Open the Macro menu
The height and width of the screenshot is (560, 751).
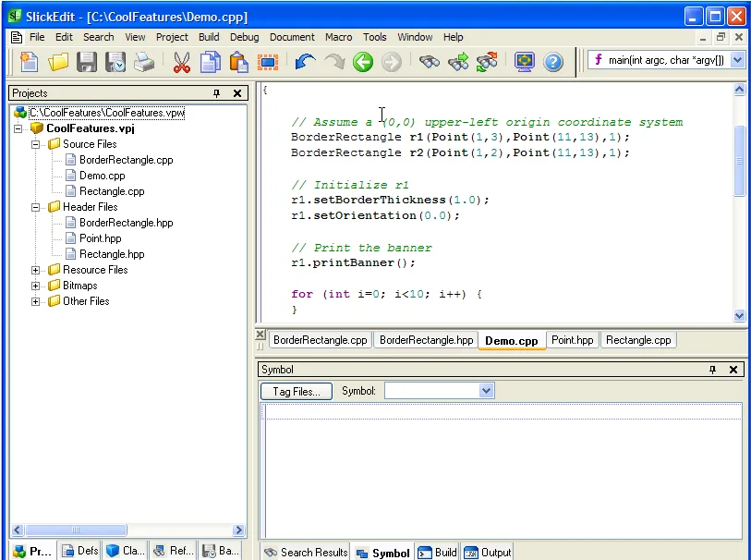pyautogui.click(x=338, y=37)
